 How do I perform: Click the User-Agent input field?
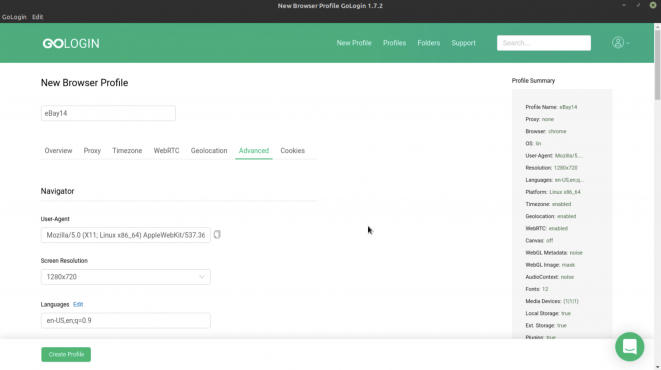point(126,235)
